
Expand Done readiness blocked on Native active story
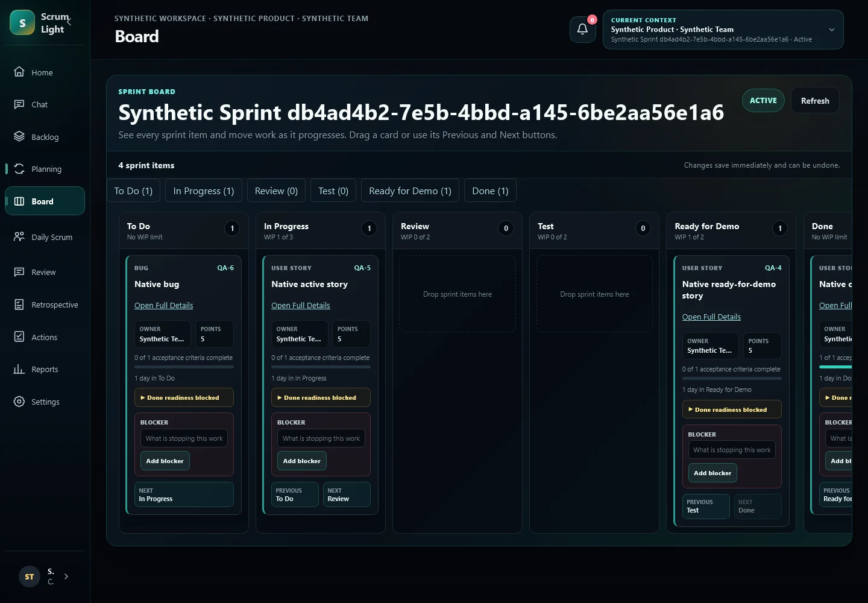coord(321,397)
